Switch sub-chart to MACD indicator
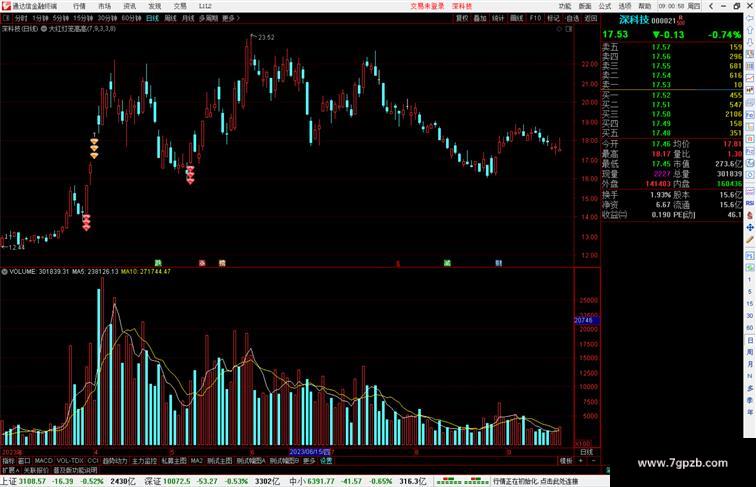This screenshot has height=487, width=756. click(x=43, y=461)
